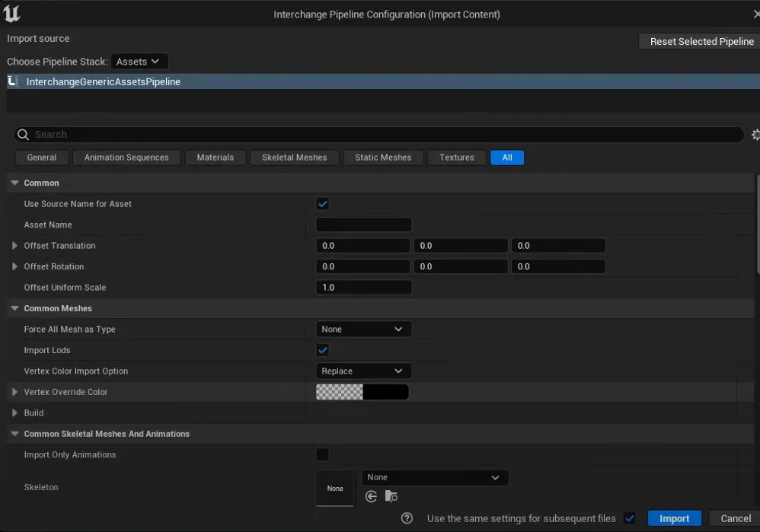Close the Interchange Pipeline Configuration dialog

click(x=756, y=14)
